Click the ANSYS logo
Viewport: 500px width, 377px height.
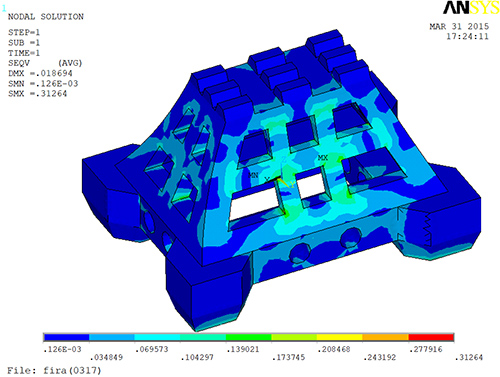[x=471, y=8]
